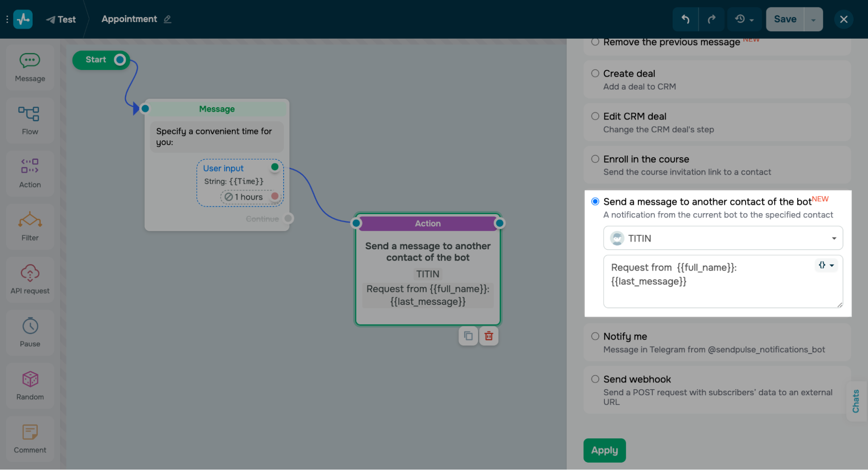Open the TITIN contact dropdown
The image size is (868, 470).
point(723,238)
